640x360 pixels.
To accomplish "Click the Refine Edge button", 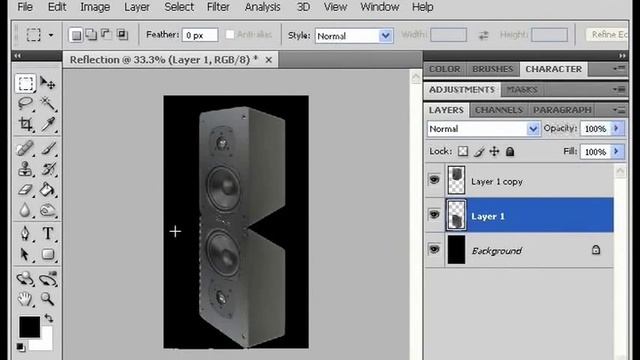I will (608, 35).
